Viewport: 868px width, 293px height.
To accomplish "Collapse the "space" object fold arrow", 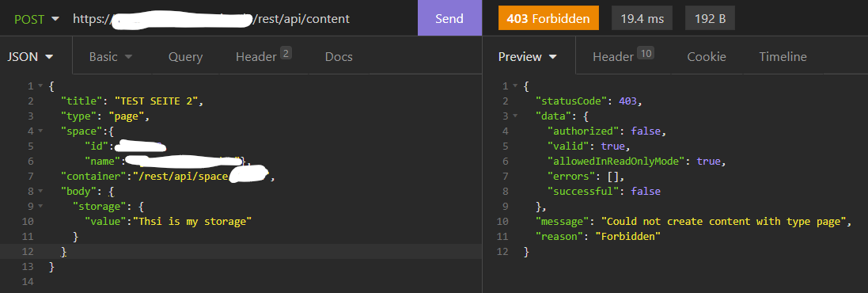I will [x=40, y=131].
